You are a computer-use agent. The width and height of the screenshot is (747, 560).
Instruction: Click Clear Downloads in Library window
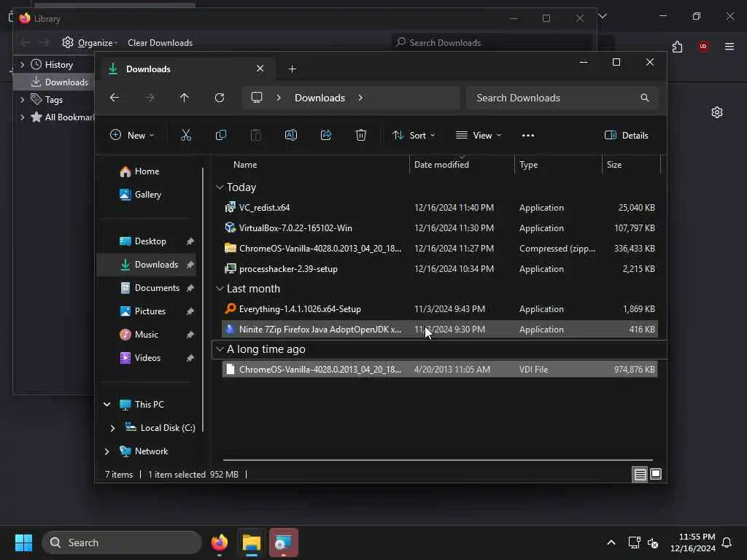point(160,43)
